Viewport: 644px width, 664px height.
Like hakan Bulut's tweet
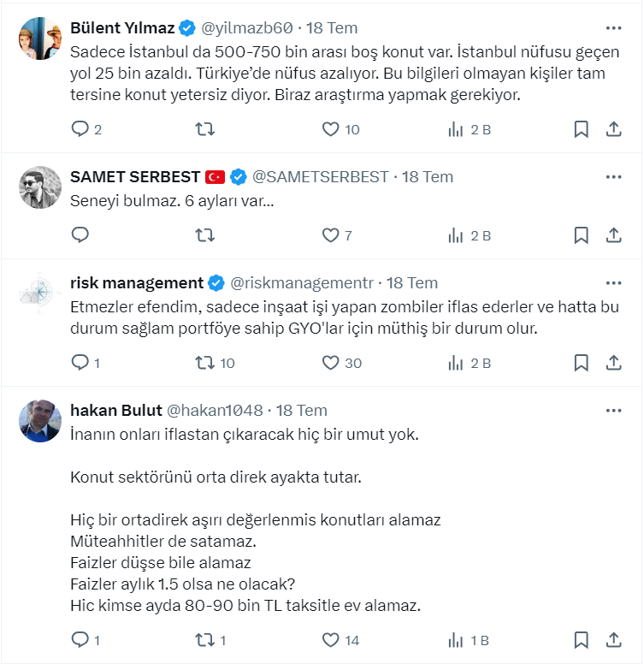point(331,639)
